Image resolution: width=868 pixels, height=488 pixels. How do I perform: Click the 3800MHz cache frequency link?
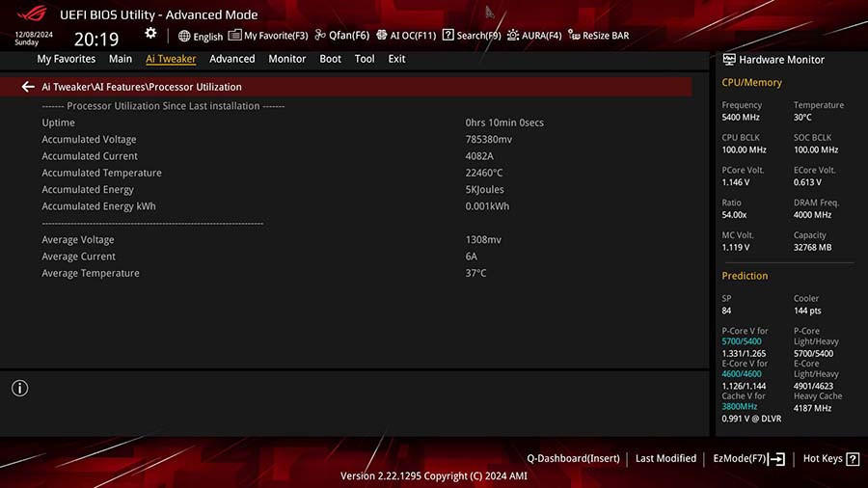pyautogui.click(x=739, y=406)
